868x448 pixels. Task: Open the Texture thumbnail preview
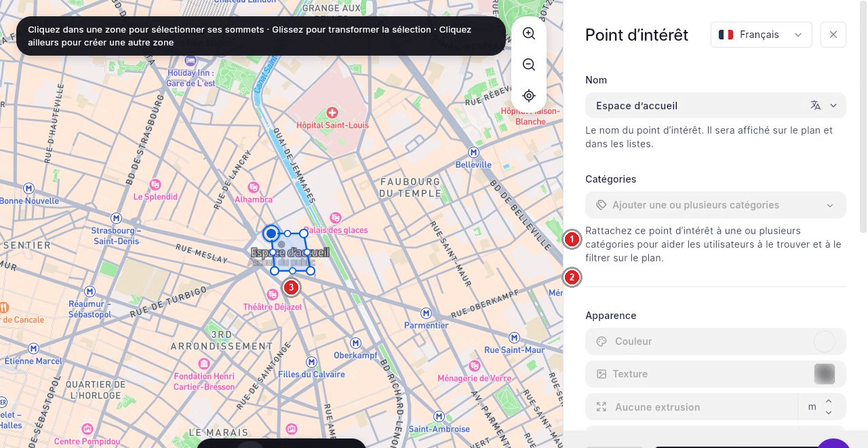point(825,374)
